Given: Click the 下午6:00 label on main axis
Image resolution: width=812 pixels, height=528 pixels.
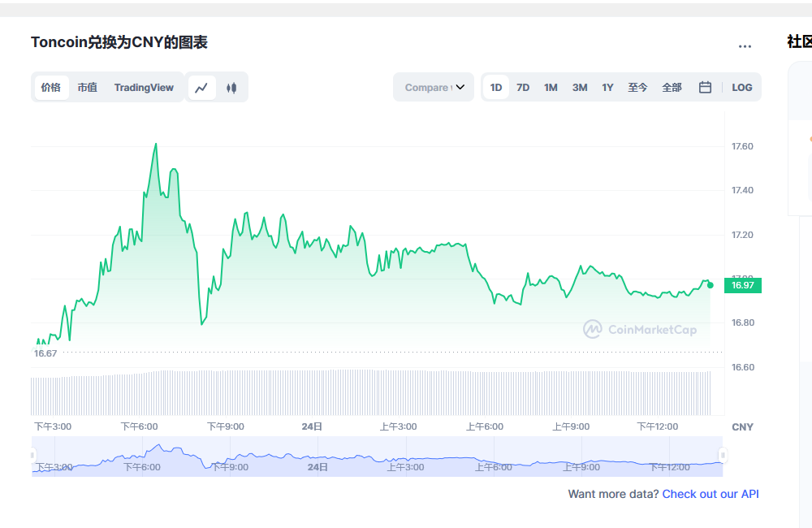Looking at the screenshot, I should pos(140,426).
